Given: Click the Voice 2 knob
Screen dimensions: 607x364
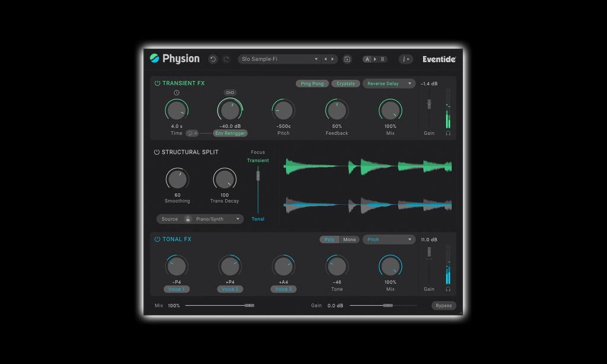Looking at the screenshot, I should [230, 266].
